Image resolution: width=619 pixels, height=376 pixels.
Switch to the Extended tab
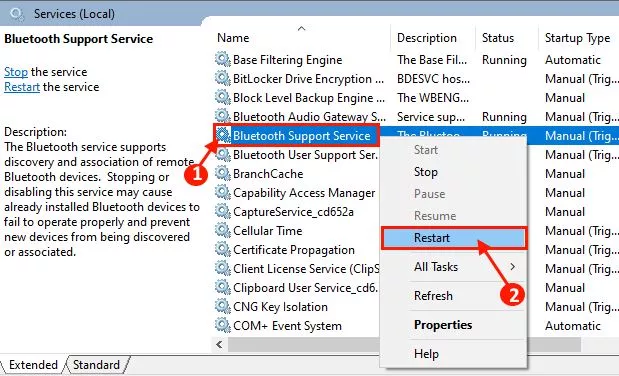[33, 365]
